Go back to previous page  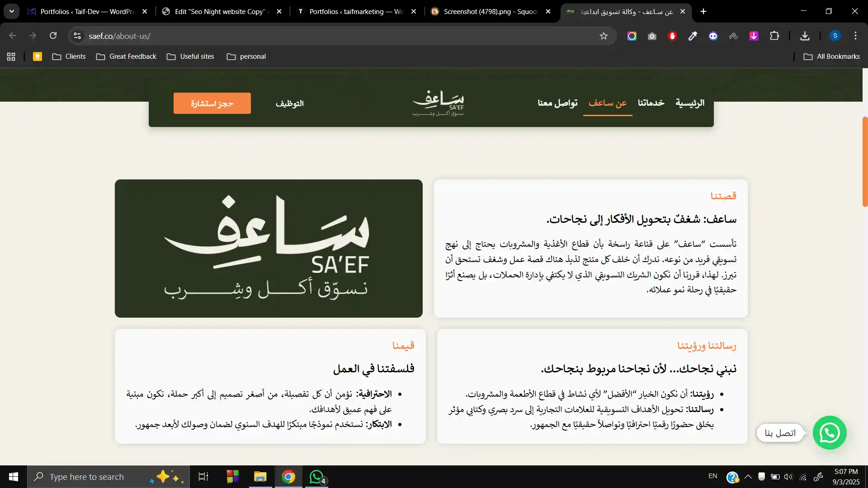[x=13, y=36]
